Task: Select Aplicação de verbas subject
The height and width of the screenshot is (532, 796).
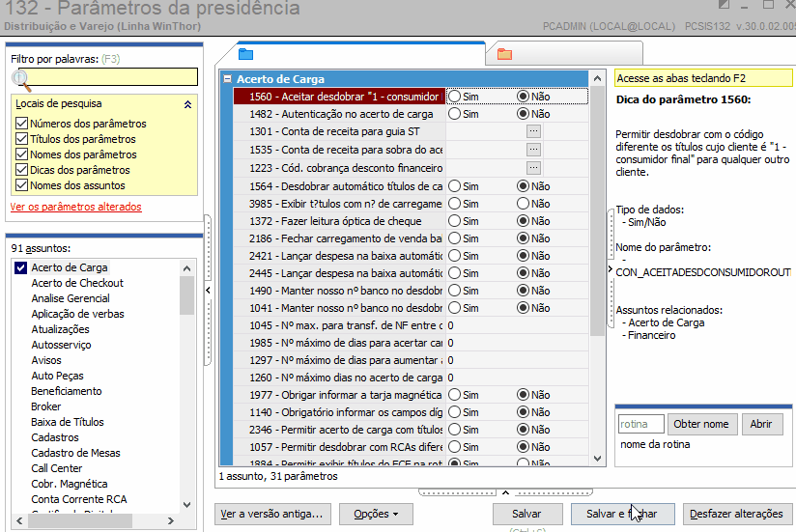Action: coord(77,314)
